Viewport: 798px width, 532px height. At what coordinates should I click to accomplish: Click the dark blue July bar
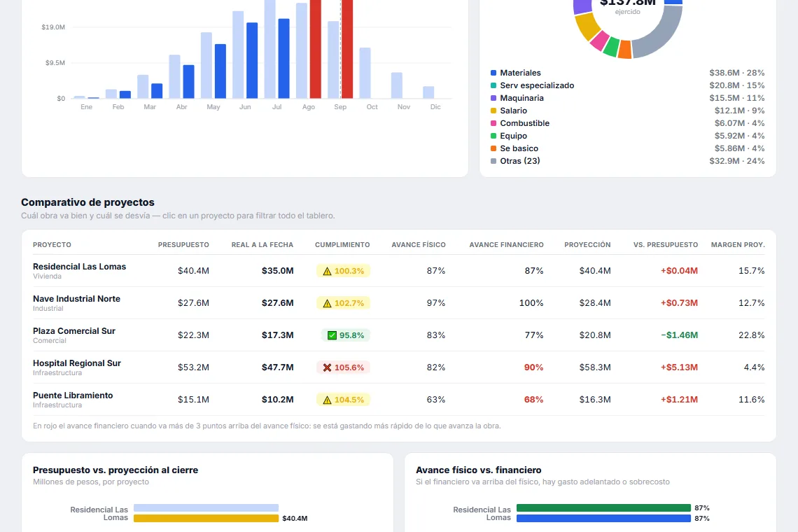(x=284, y=59)
